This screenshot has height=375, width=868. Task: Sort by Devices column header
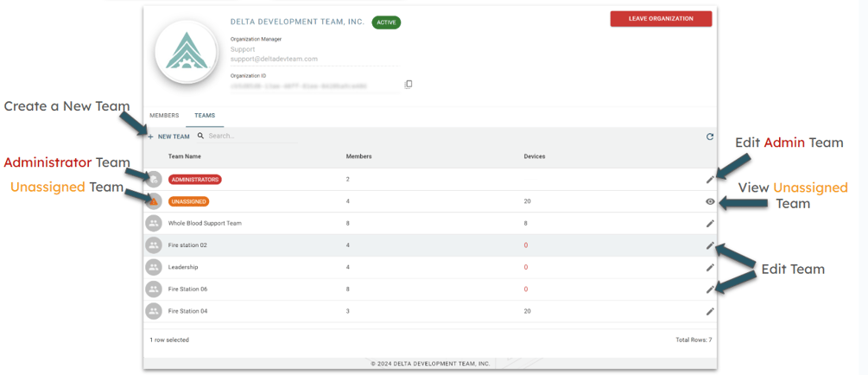[x=535, y=156]
